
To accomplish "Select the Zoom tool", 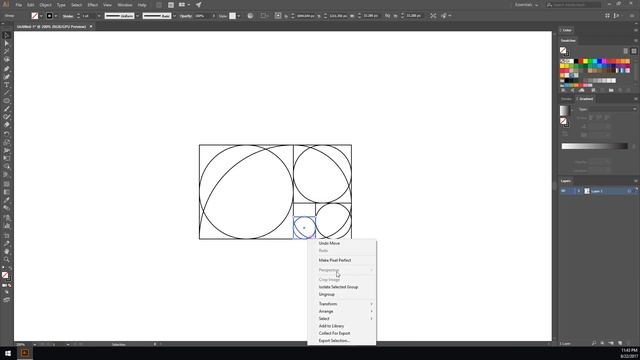I will point(6,260).
